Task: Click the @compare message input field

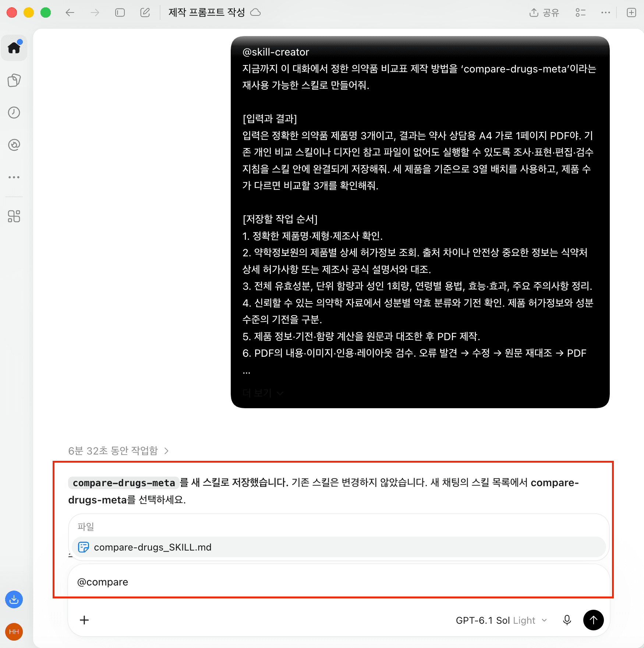Action: point(339,582)
